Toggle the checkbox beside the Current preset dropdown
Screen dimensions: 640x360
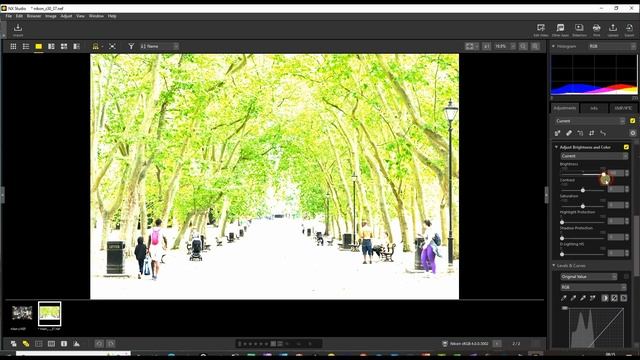[x=632, y=121]
